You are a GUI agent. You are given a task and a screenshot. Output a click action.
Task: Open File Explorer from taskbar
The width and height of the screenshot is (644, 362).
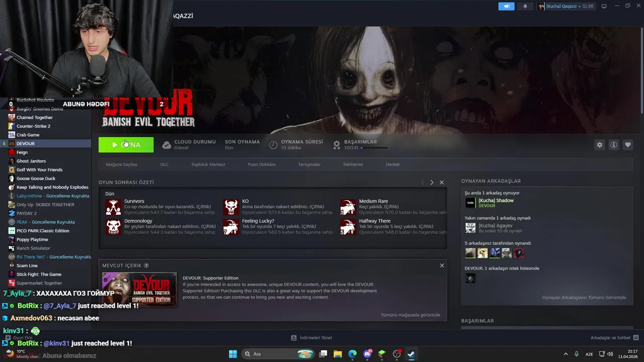[338, 354]
